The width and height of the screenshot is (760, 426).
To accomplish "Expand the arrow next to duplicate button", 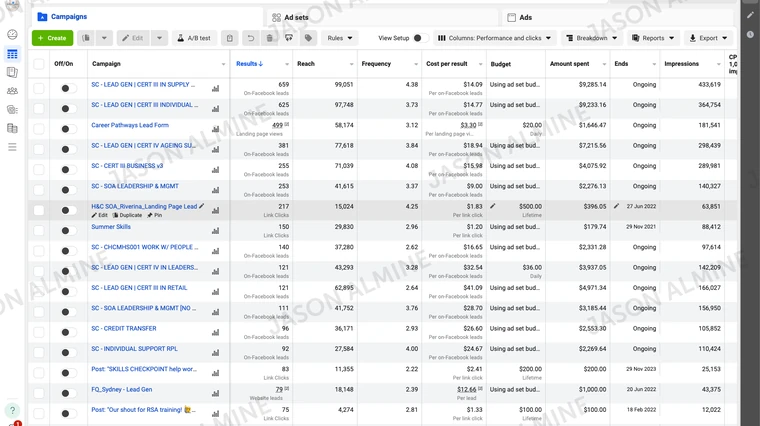I will coord(104,38).
